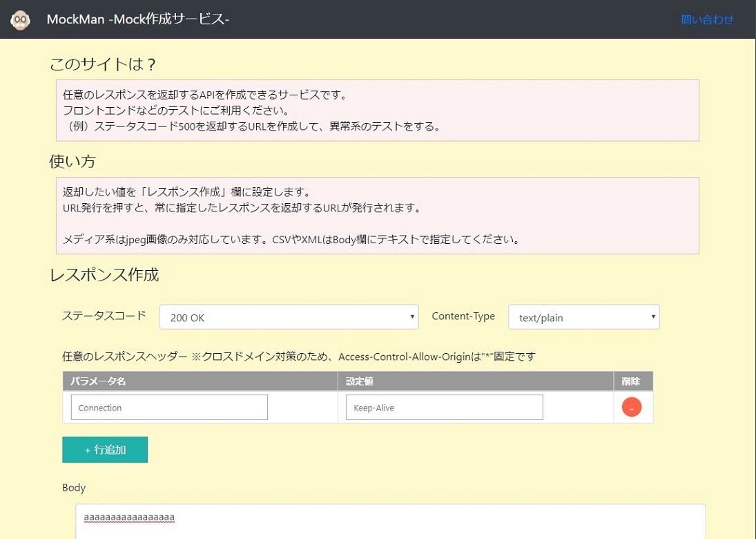Screen dimensions: 756x539
Task: Focus the Connection parameter name field
Action: click(x=169, y=408)
